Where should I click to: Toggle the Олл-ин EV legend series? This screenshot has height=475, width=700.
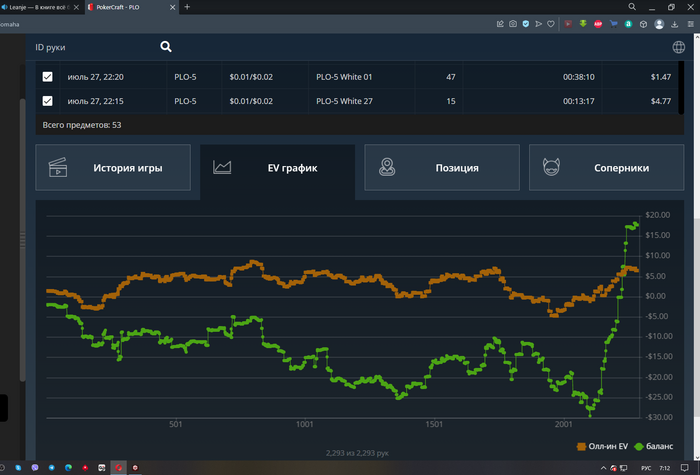click(602, 446)
